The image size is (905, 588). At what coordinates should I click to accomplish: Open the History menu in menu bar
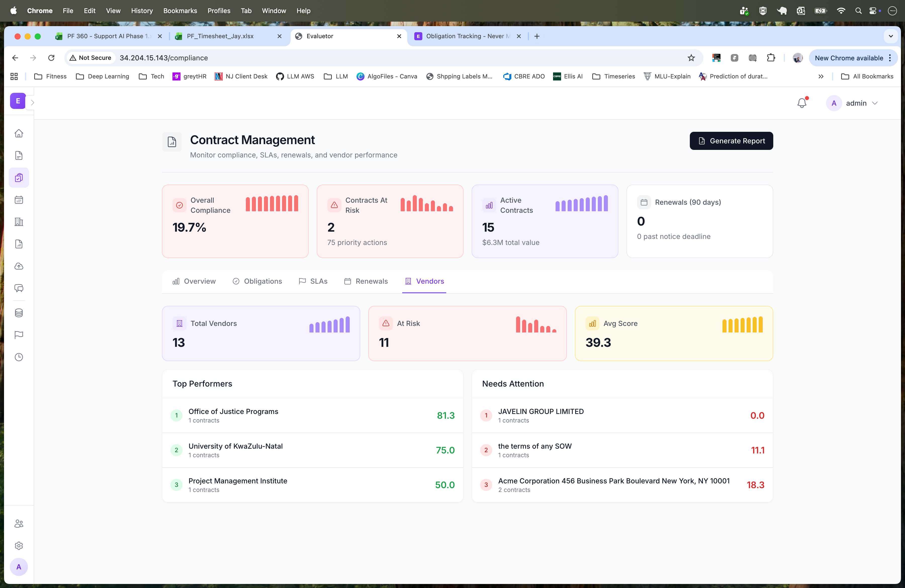[x=142, y=11]
